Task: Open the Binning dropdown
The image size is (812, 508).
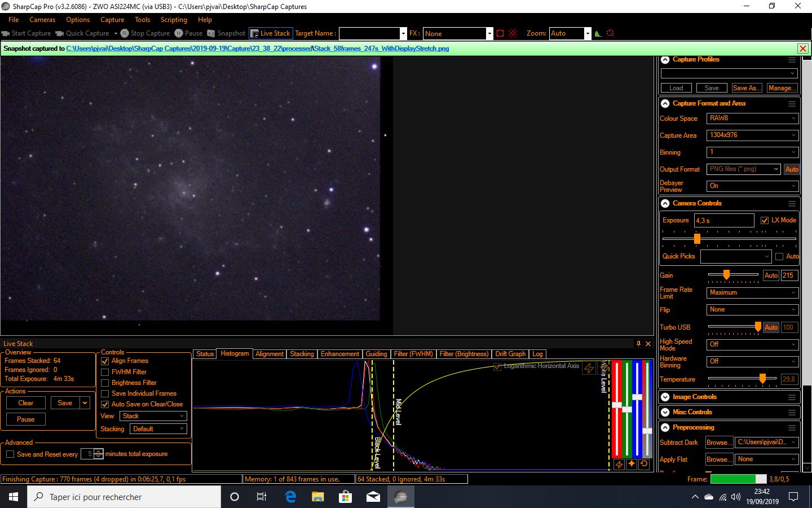Action: pos(752,152)
